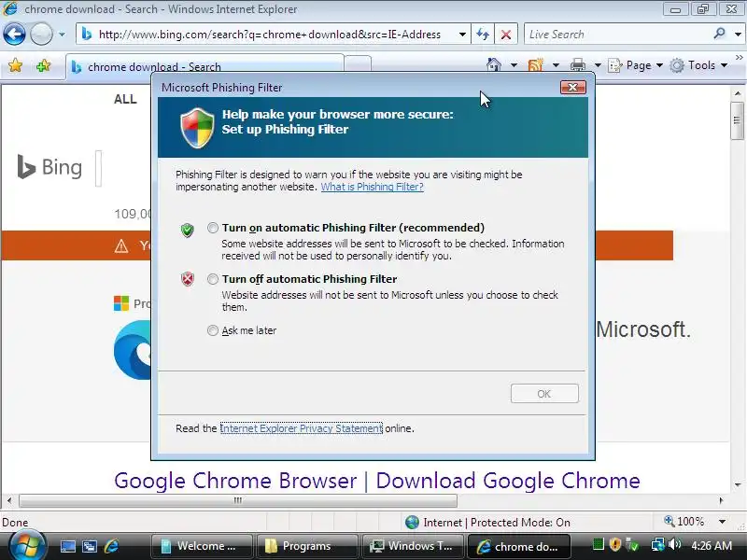Open a new blank tab
The height and width of the screenshot is (560, 747).
coord(358,63)
